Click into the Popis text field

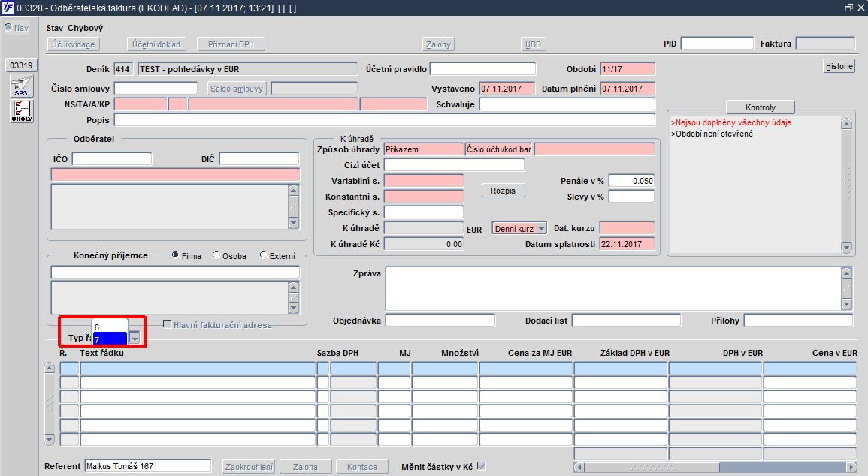tap(384, 120)
